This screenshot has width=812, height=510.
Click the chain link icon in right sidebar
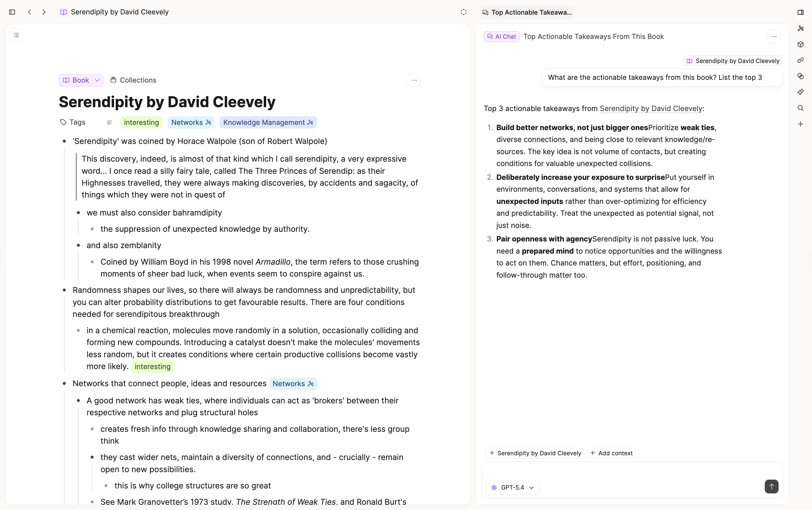point(800,60)
